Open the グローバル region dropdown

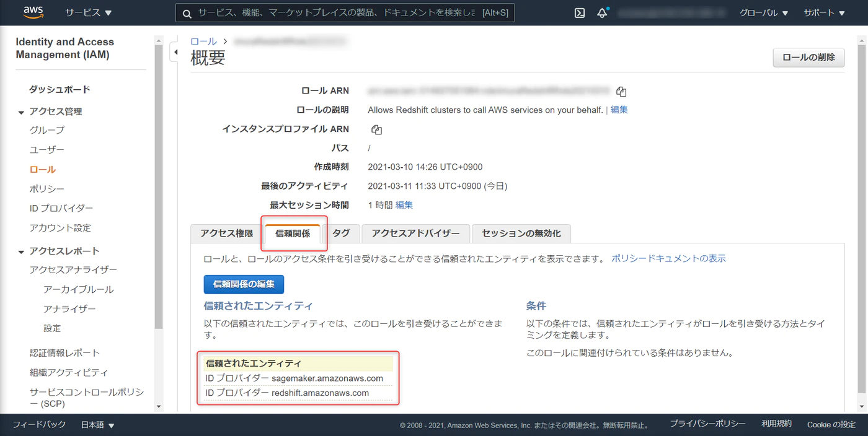[x=764, y=13]
